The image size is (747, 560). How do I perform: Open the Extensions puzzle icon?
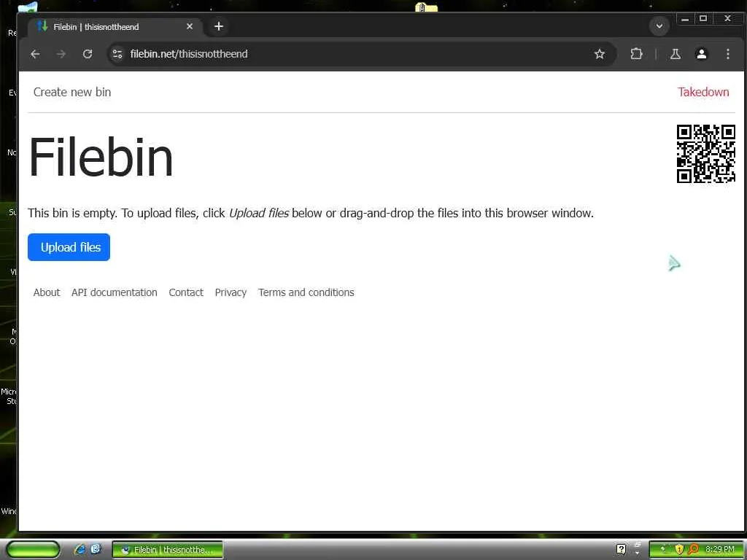tap(636, 54)
